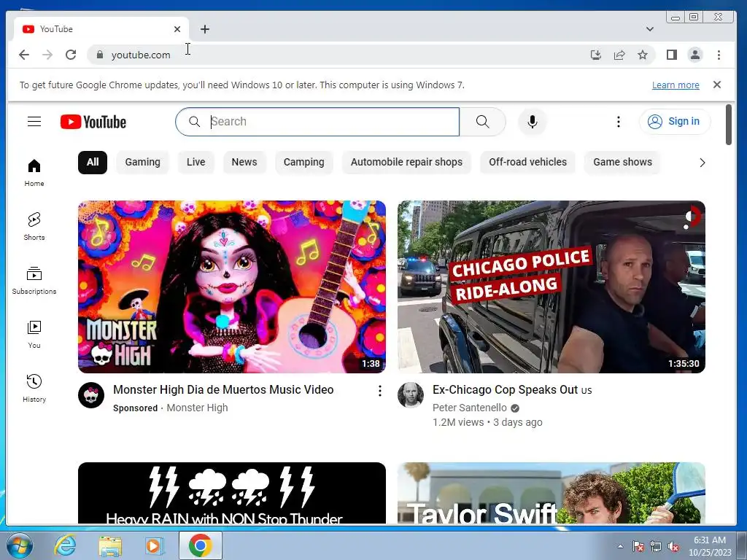Image resolution: width=747 pixels, height=560 pixels.
Task: Dismiss the Chrome update info bar
Action: 717,85
